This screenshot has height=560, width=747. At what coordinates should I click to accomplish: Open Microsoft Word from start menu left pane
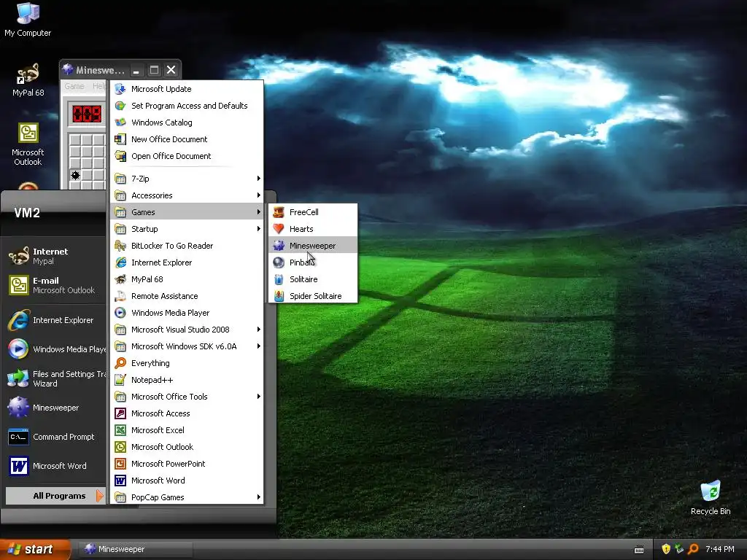pos(55,466)
